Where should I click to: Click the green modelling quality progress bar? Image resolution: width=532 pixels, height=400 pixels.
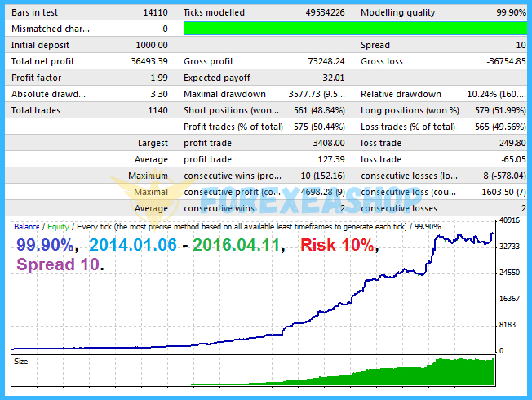[351, 29]
